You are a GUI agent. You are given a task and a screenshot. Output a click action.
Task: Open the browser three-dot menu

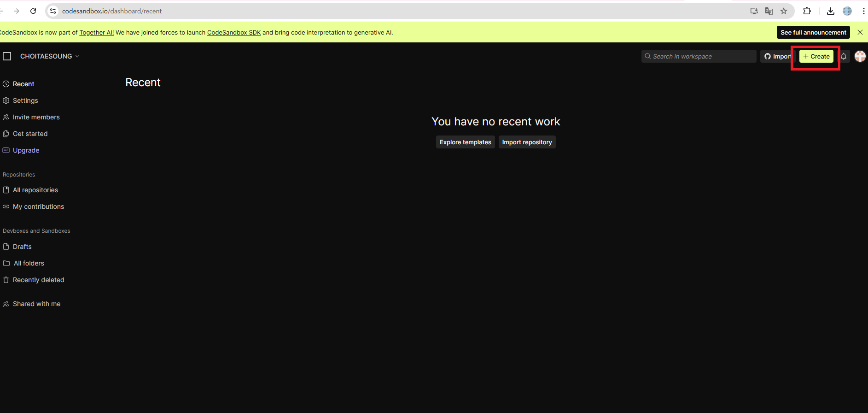tap(863, 11)
